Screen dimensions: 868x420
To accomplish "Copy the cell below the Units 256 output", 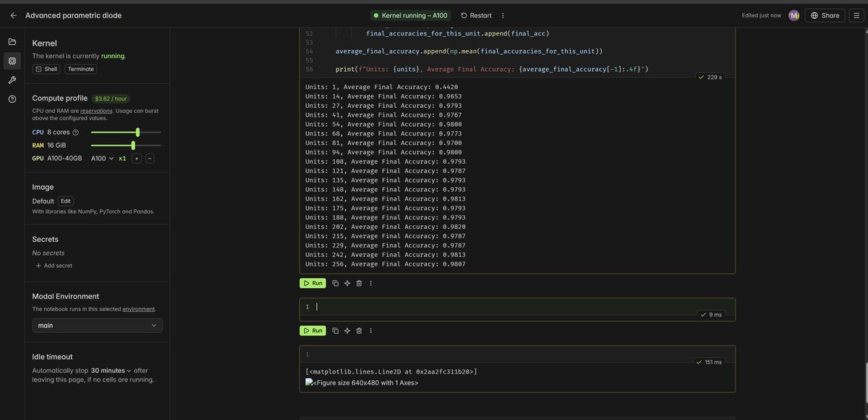I will coord(336,283).
